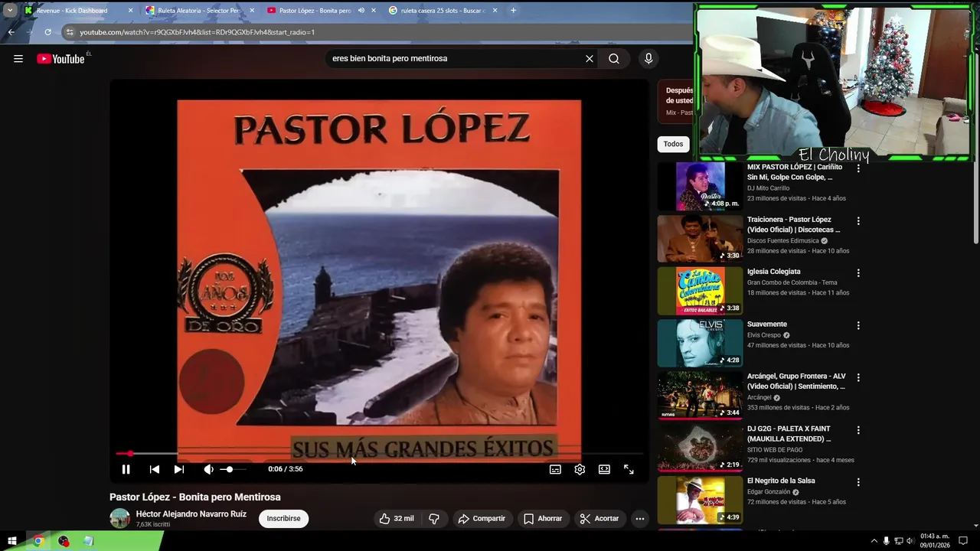Mute the Pastor López tab audio icon

tap(361, 11)
